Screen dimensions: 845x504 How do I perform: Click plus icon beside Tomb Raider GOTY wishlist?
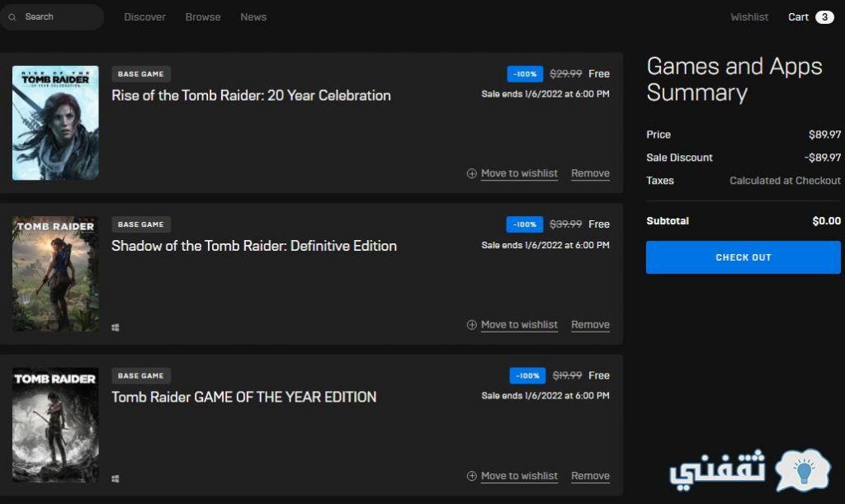click(471, 476)
